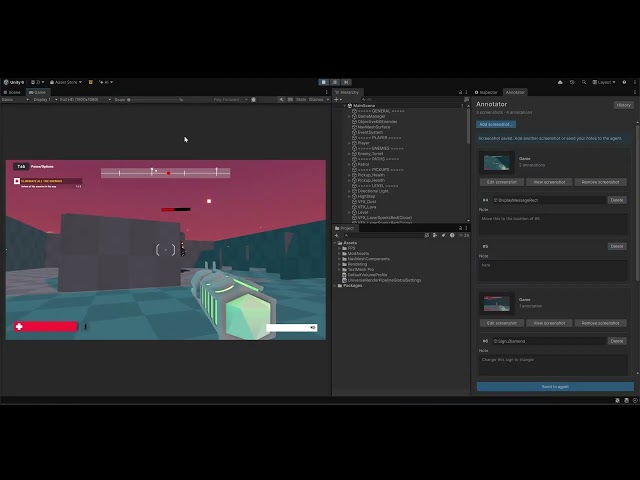Screen dimensions: 640x480
Task: Toggle the mute audio icon in Game view
Action: tap(281, 100)
